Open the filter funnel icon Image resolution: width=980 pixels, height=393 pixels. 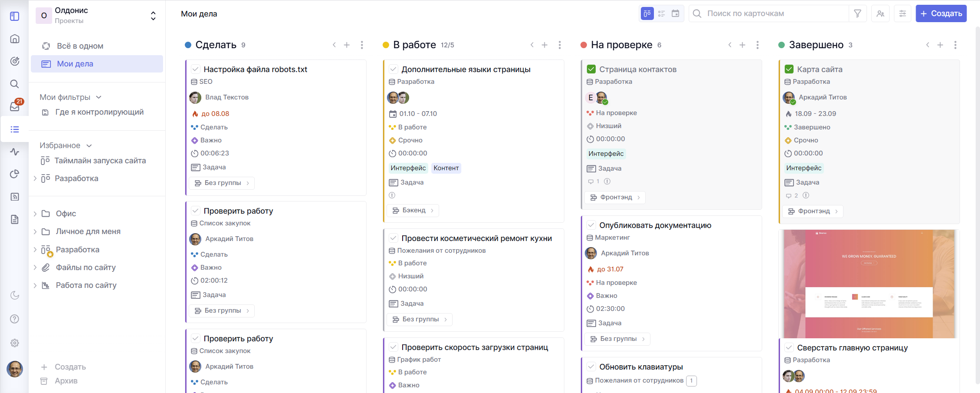click(x=857, y=13)
